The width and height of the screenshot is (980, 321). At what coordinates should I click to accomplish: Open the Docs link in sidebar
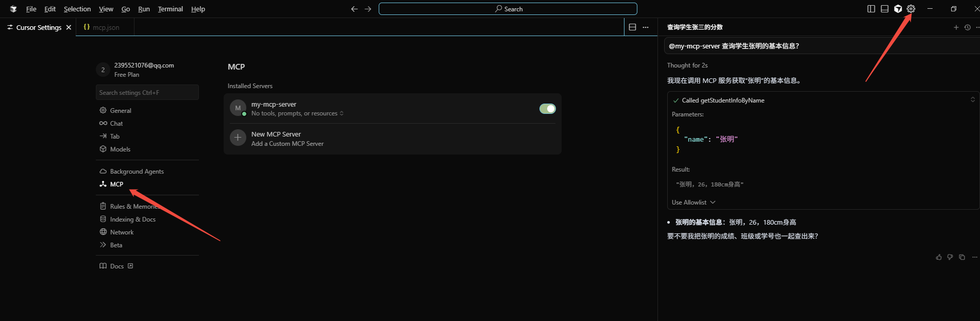pos(116,266)
